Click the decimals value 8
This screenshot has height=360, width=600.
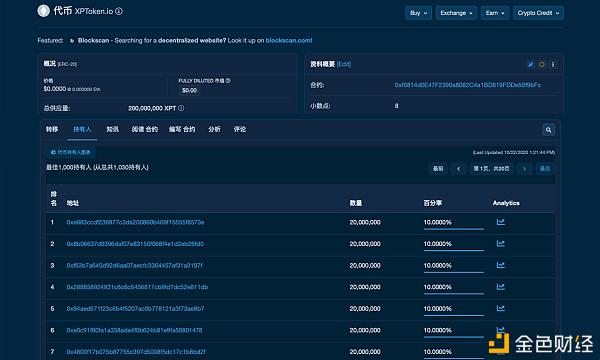[396, 106]
